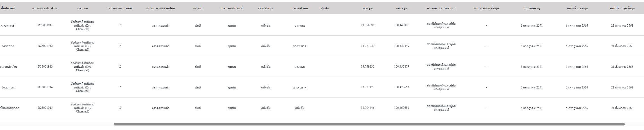The image size is (644, 130).
Task: Select the ขนาดถังดับเพลิง column header
Action: [x=120, y=8]
